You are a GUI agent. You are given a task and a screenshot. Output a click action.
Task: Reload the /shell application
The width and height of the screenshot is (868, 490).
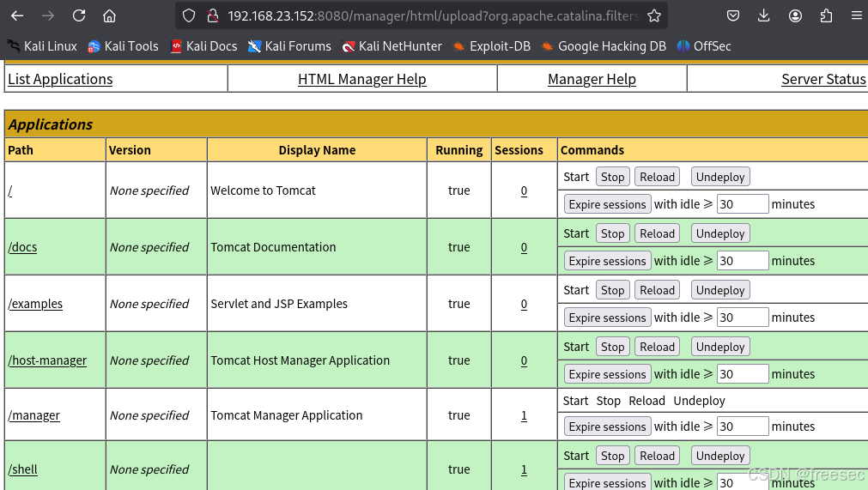[x=657, y=456]
